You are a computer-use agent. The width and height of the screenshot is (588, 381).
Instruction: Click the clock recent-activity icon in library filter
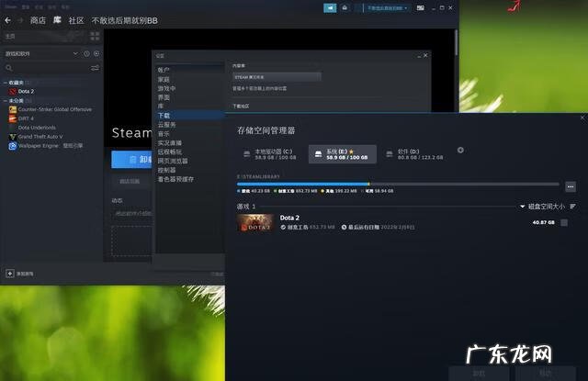click(86, 53)
